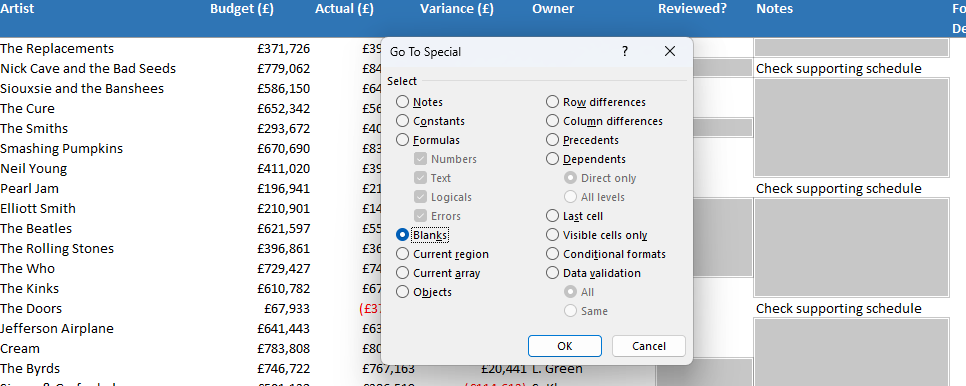Click the Actual (£) column header

(x=344, y=9)
